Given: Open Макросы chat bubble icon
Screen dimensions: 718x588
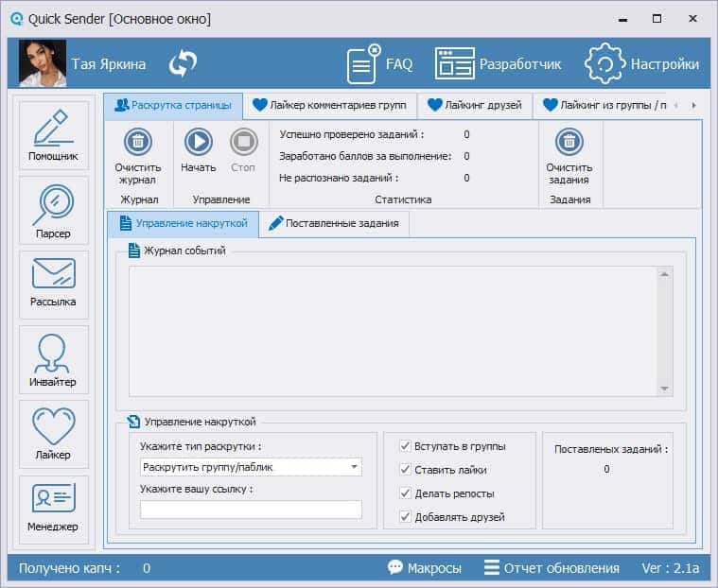Looking at the screenshot, I should [395, 567].
